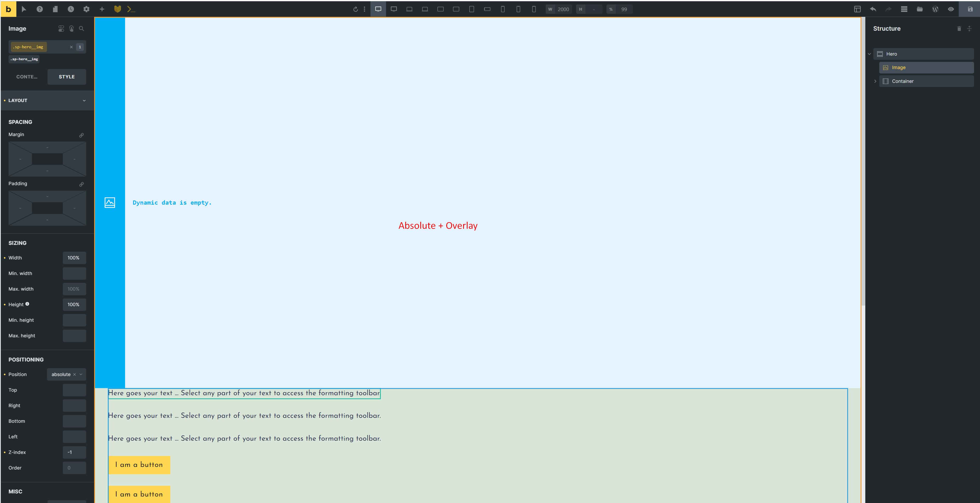Open revisions history clock icon
The image size is (980, 503).
71,9
